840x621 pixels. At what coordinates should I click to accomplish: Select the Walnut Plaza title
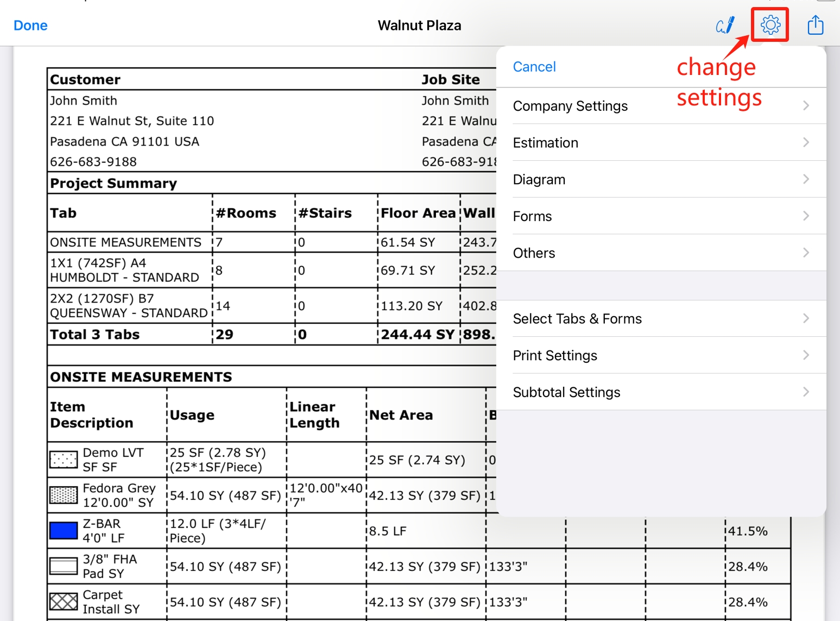tap(419, 26)
